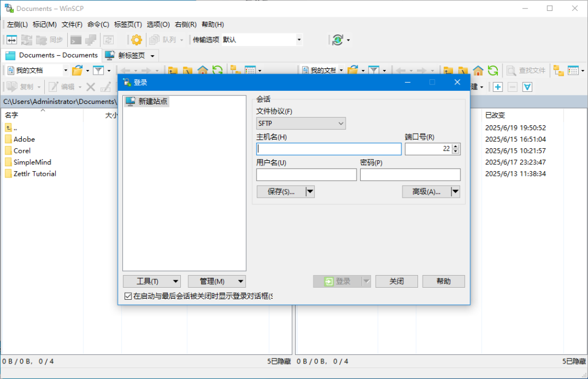Screen dimensions: 588x379
Task: Open the right panel 我的文档 drive dropdown
Action: 341,71
